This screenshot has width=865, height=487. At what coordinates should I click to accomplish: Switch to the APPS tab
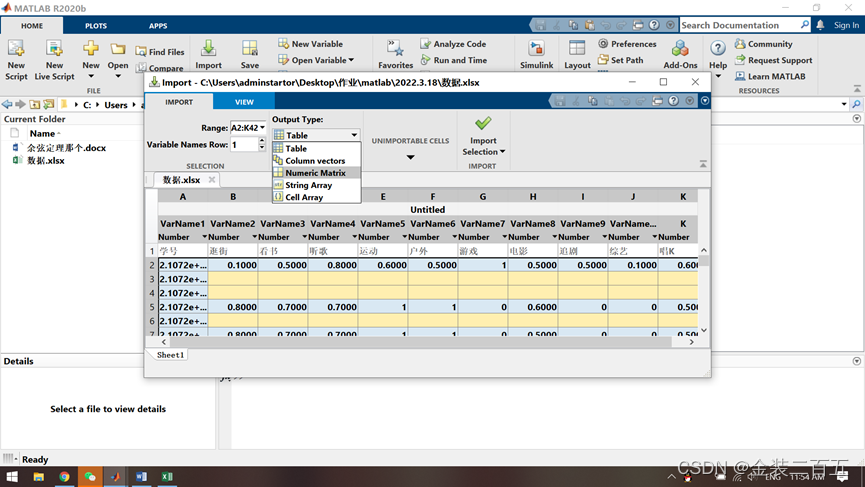click(x=158, y=26)
